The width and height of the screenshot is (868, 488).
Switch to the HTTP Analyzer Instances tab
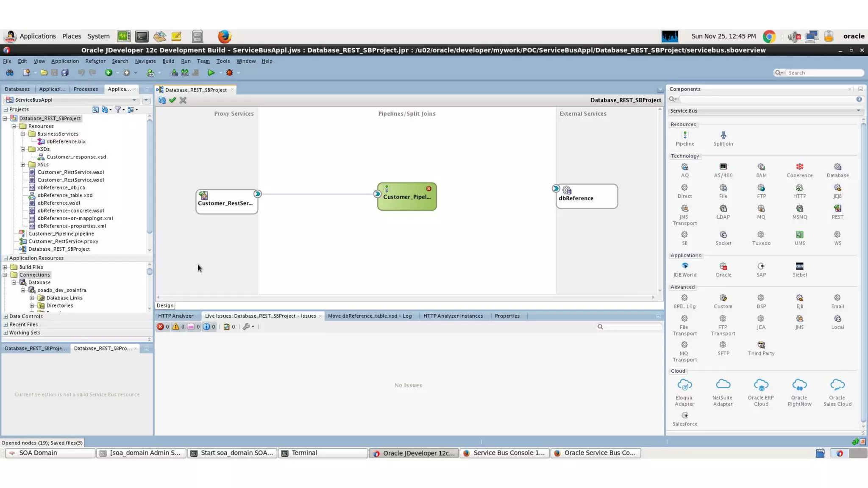click(x=453, y=316)
